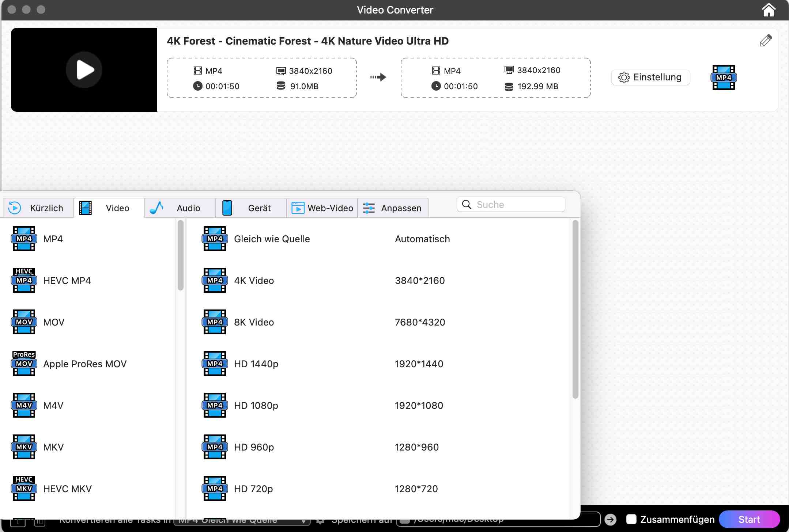This screenshot has width=789, height=532.
Task: Play the 4K Forest video thumbnail
Action: 84,70
